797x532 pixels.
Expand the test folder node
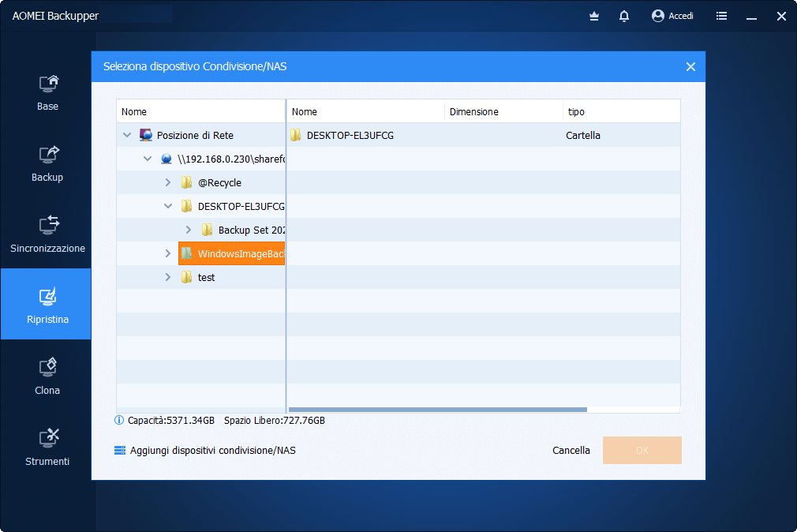(x=167, y=277)
